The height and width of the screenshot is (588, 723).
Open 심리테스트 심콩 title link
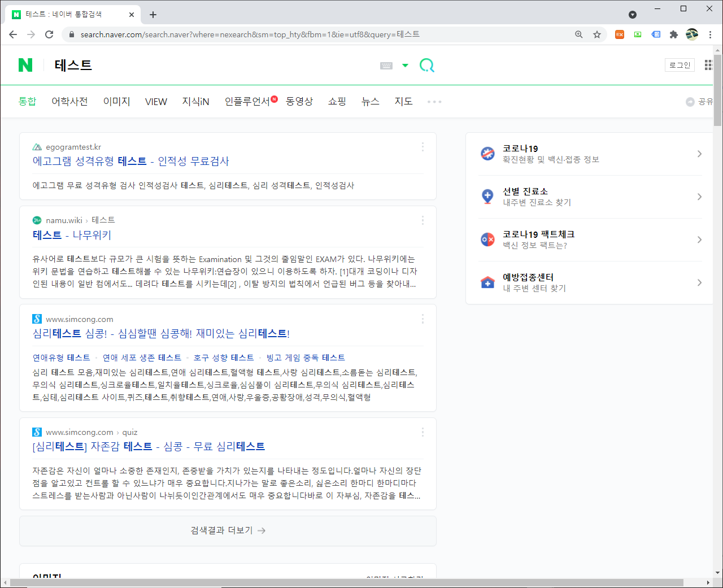click(161, 334)
